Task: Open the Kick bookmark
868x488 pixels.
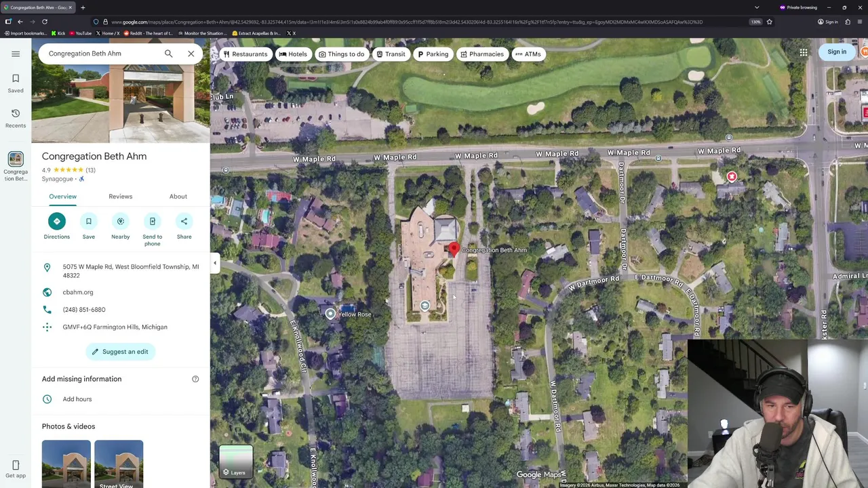Action: 58,33
